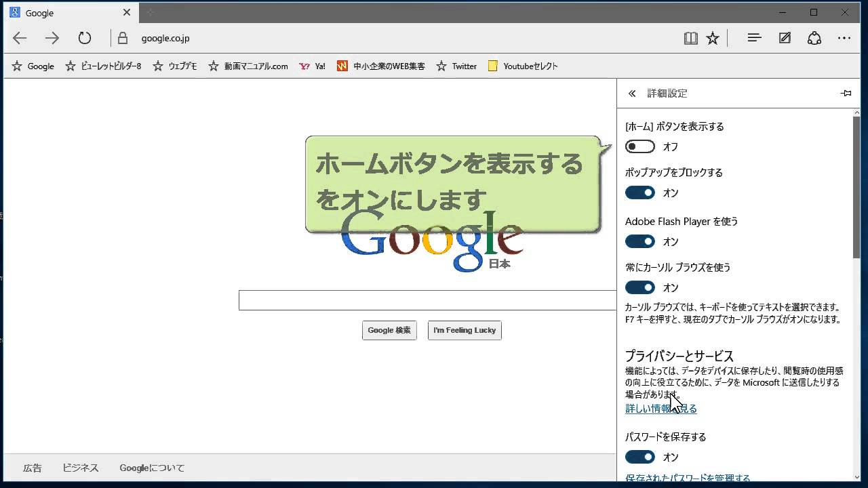868x488 pixels.
Task: Go back from 詳細設定 with chevrons
Action: click(x=632, y=94)
